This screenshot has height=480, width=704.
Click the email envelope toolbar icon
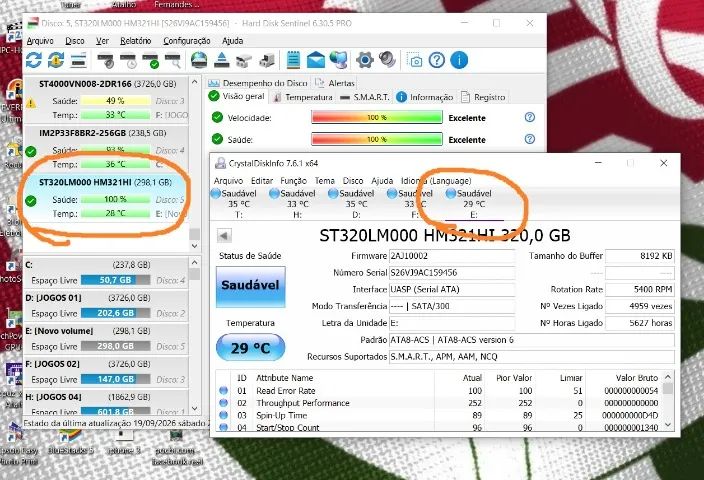click(x=316, y=60)
